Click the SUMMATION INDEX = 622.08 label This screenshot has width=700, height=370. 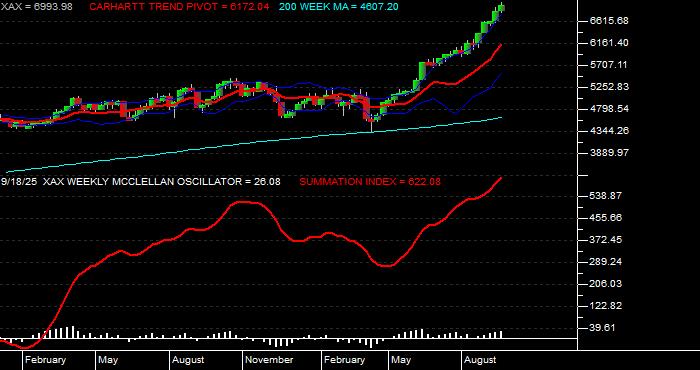point(370,182)
